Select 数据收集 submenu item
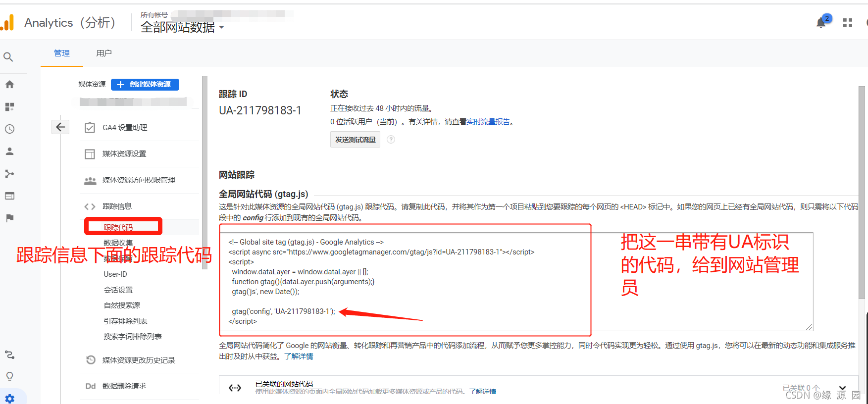This screenshot has width=868, height=404. (118, 243)
